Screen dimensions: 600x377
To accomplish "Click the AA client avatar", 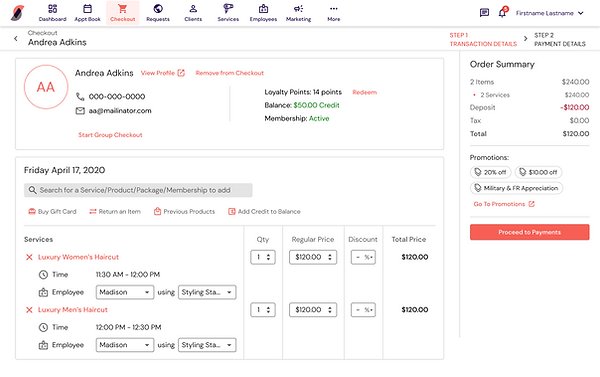I will pos(46,87).
